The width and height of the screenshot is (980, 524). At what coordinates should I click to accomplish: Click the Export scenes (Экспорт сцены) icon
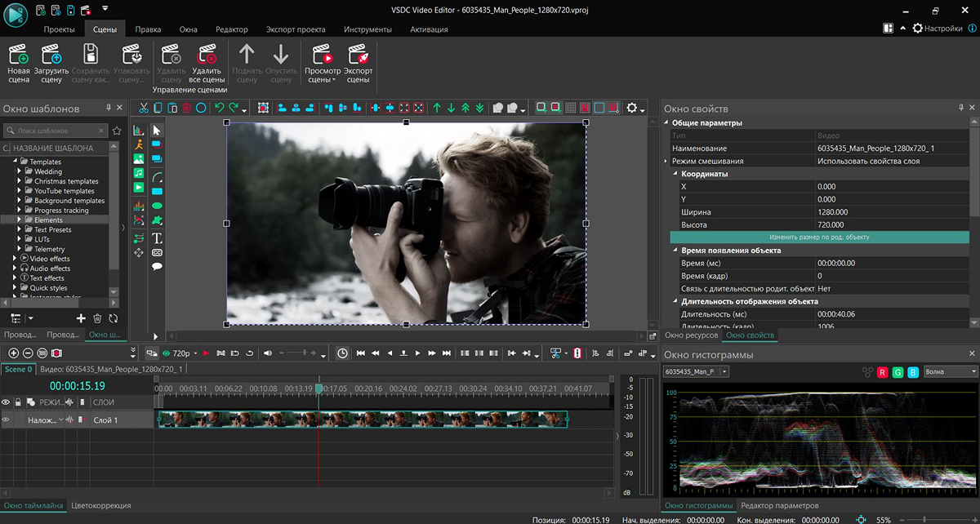[358, 57]
